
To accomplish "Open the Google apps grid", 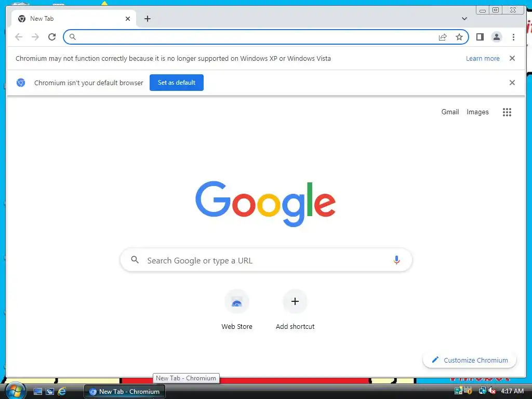I will point(507,112).
